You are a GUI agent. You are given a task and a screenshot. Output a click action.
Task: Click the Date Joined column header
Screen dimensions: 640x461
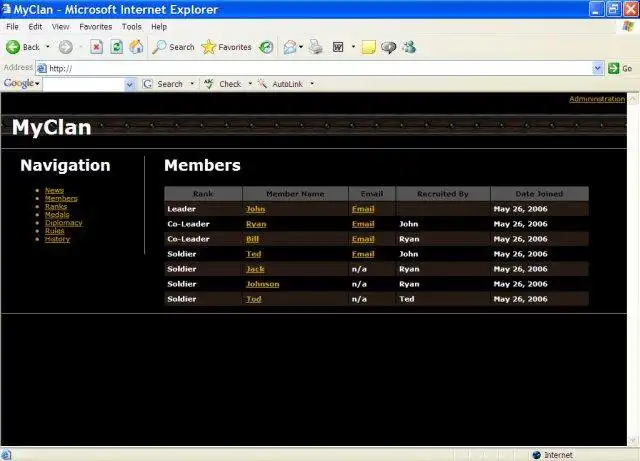tap(539, 194)
